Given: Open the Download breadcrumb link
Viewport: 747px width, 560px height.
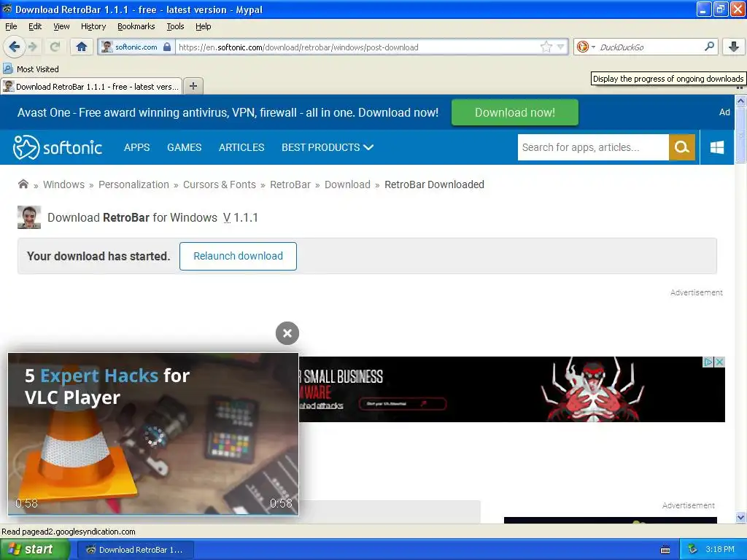Looking at the screenshot, I should click(347, 184).
